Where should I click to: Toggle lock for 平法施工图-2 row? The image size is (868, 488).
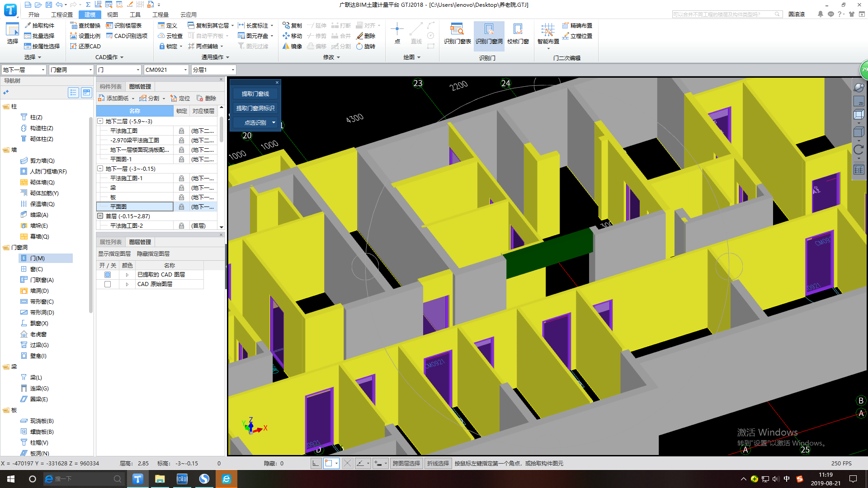coord(181,225)
